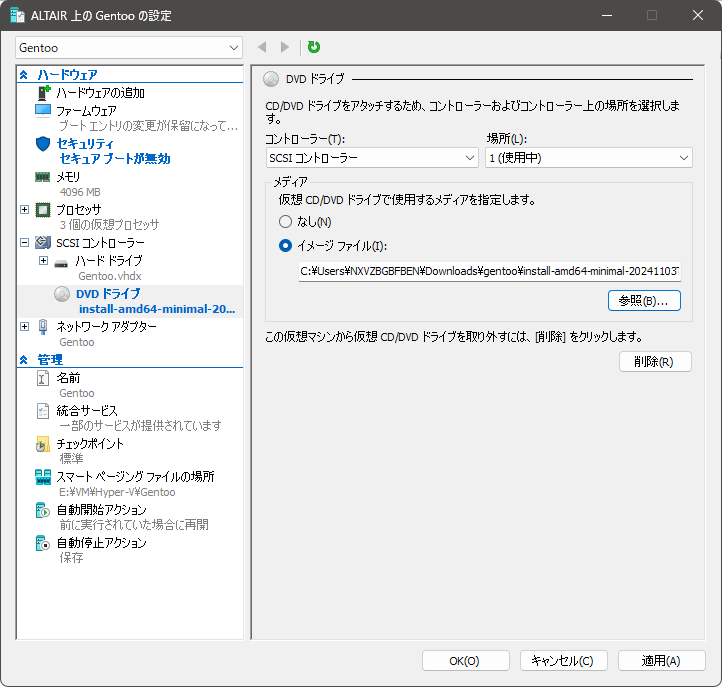Image resolution: width=722 pixels, height=687 pixels.
Task: Click the チェックポイント icon
Action: tap(42, 444)
